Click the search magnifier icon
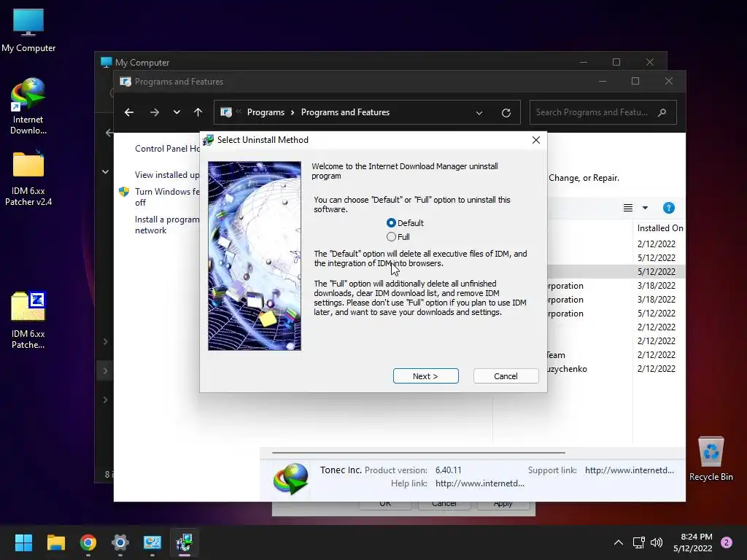The image size is (747, 560). tap(662, 112)
